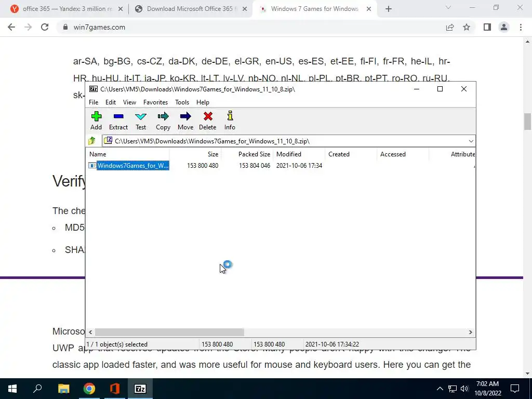The image size is (532, 399).
Task: Sort by the Name column header
Action: (x=128, y=154)
